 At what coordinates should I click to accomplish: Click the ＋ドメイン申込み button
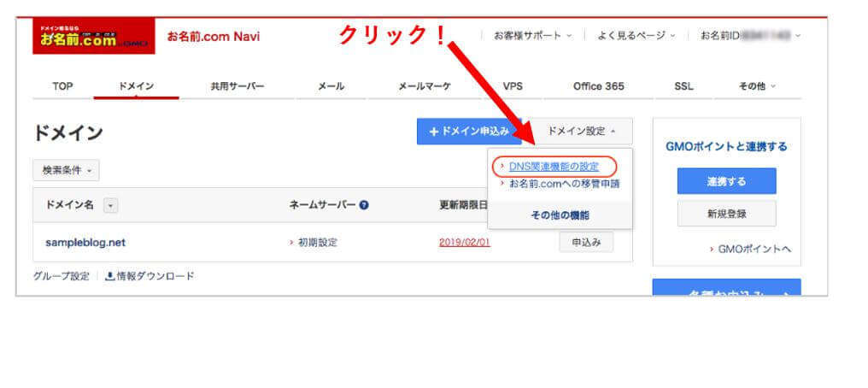pos(469,131)
